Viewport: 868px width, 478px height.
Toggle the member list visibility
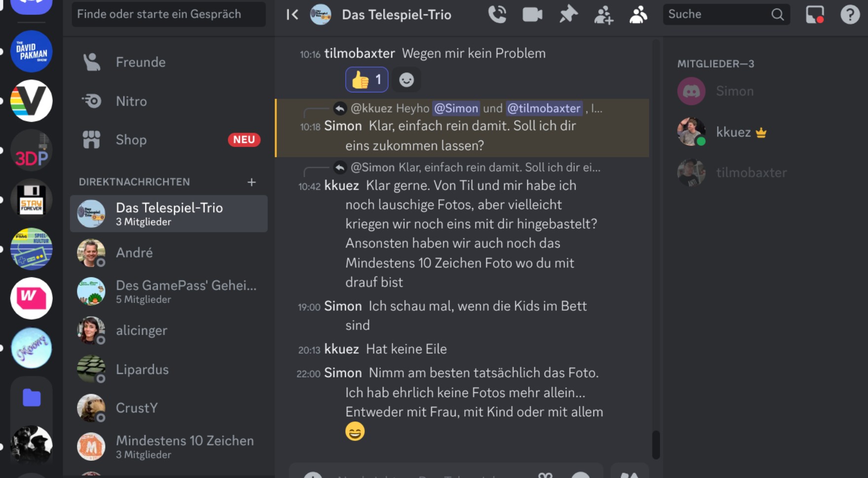(638, 14)
